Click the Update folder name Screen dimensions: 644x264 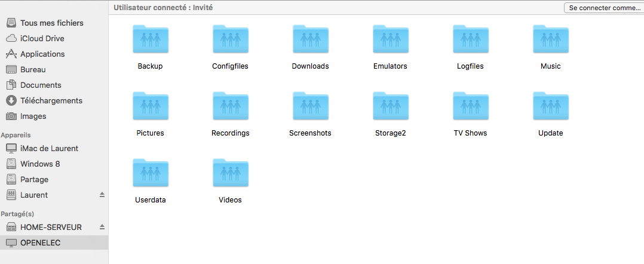point(551,133)
